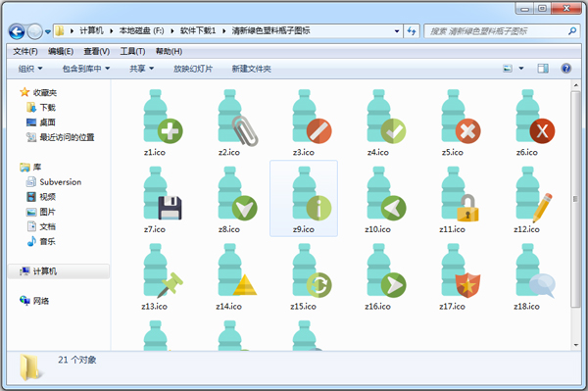Image resolution: width=588 pixels, height=391 pixels.
Task: Click the scrollbar up arrow
Action: 575,85
